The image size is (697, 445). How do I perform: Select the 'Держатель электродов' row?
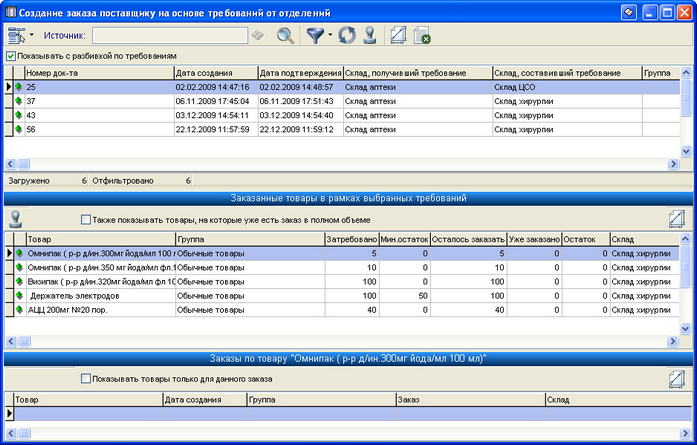pos(342,296)
